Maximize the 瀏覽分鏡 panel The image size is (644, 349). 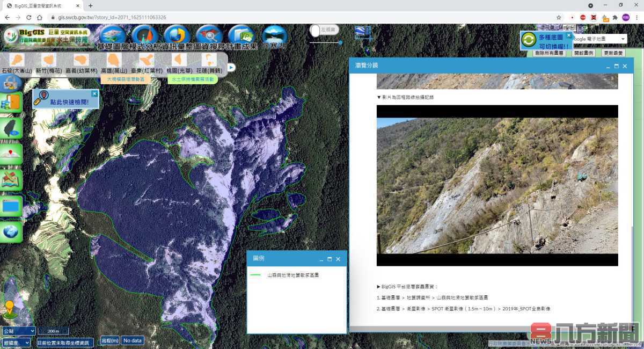[x=617, y=66]
